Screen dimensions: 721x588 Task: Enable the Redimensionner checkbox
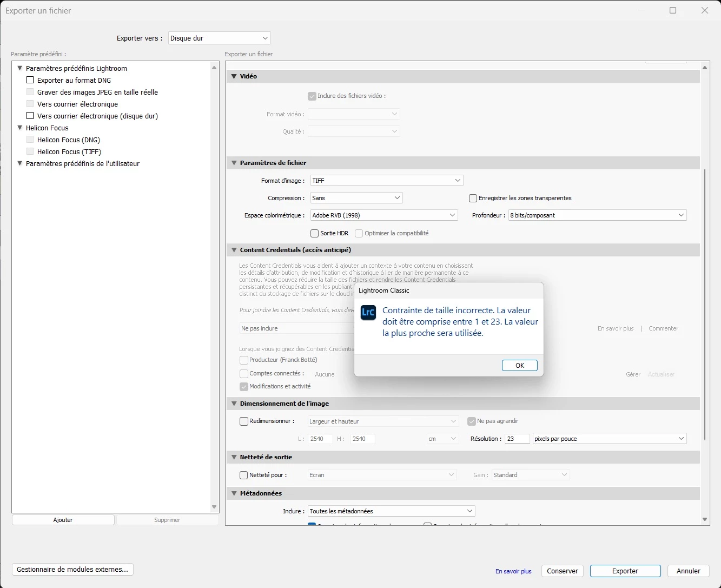[244, 421]
